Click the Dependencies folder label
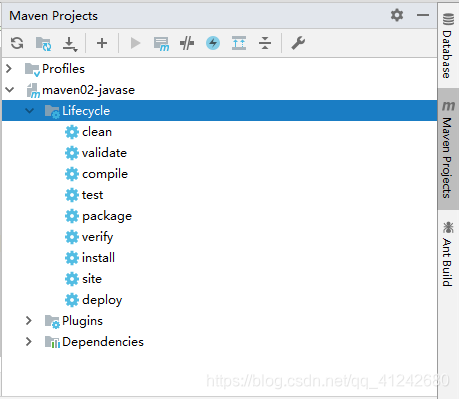Screen dimensions: 459x399 tap(103, 342)
